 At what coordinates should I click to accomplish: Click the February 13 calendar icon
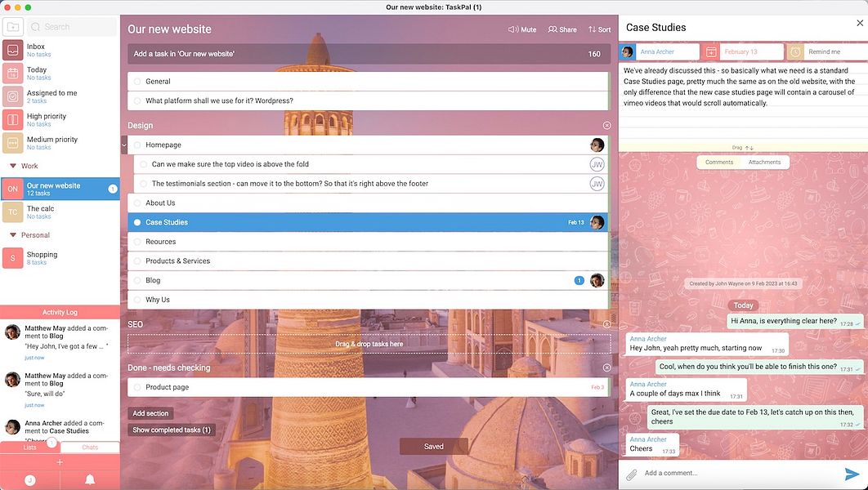[711, 52]
